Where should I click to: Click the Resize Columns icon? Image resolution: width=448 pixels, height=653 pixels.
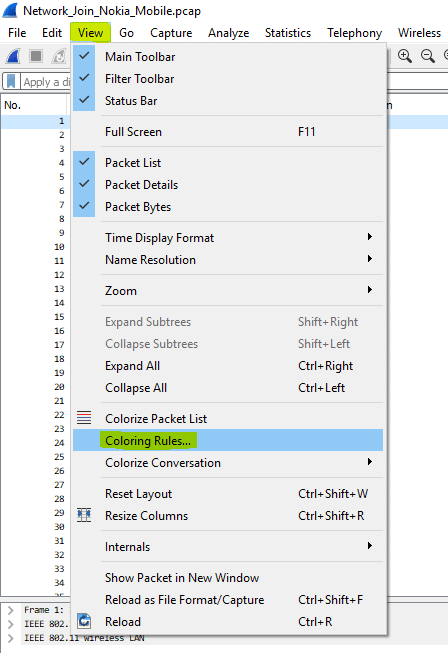[x=84, y=516]
